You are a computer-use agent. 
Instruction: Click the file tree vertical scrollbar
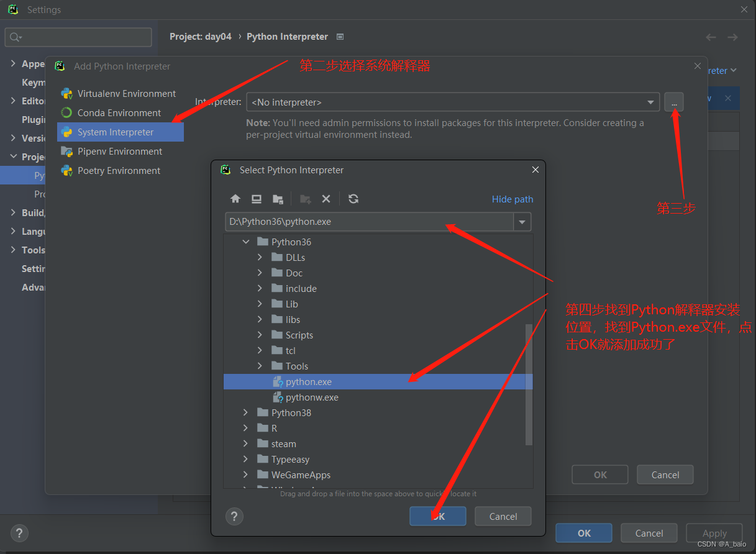click(529, 384)
